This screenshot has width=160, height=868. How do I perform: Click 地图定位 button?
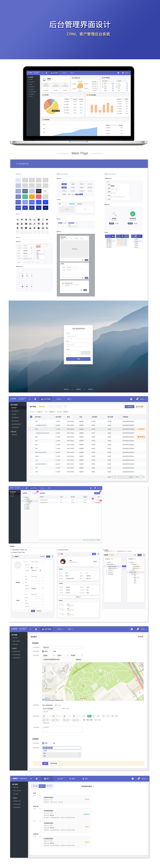click(x=79, y=659)
